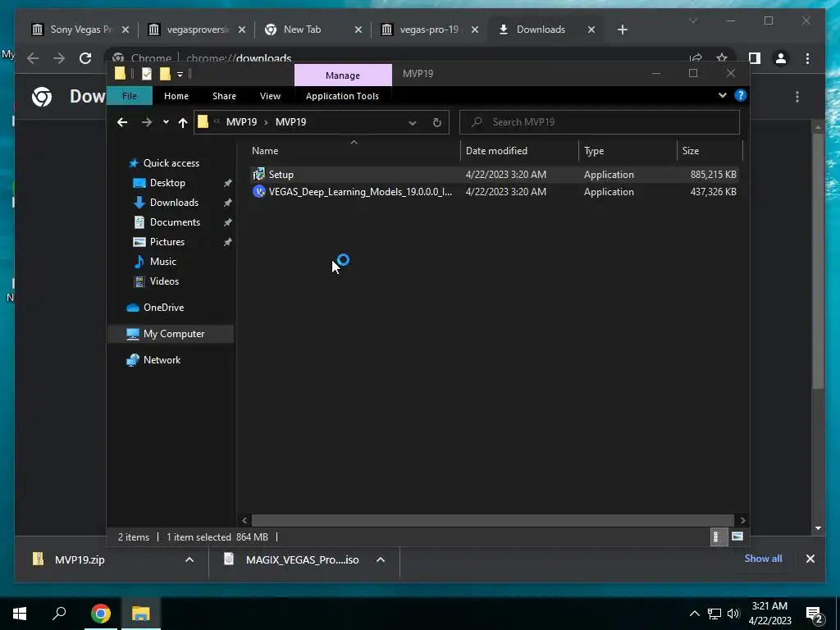Click File Explorer taskbar icon
Image resolution: width=840 pixels, height=630 pixels.
pyautogui.click(x=140, y=614)
